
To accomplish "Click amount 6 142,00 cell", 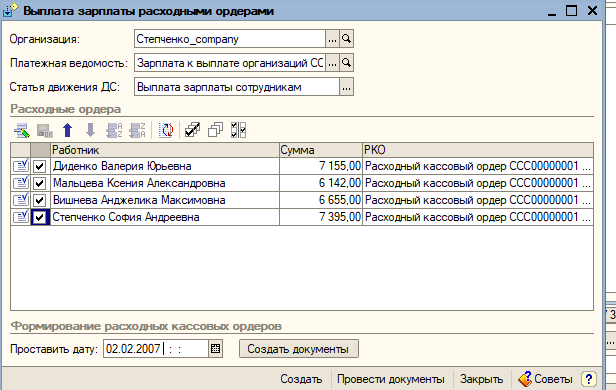I will pos(321,183).
